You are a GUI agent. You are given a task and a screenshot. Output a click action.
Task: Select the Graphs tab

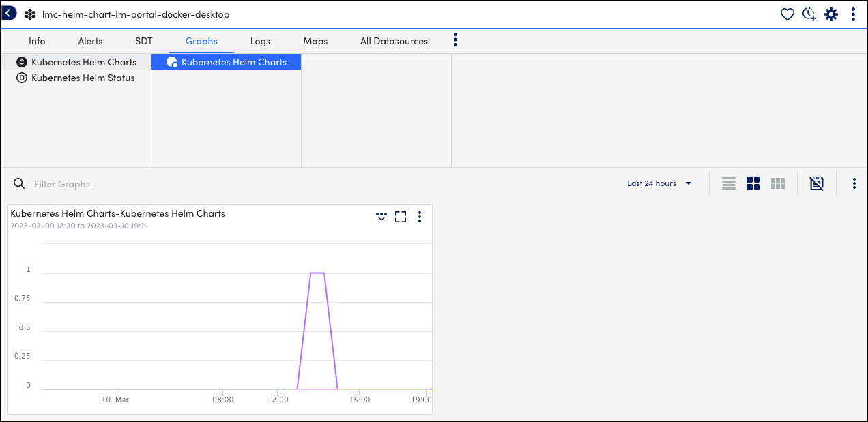[201, 41]
